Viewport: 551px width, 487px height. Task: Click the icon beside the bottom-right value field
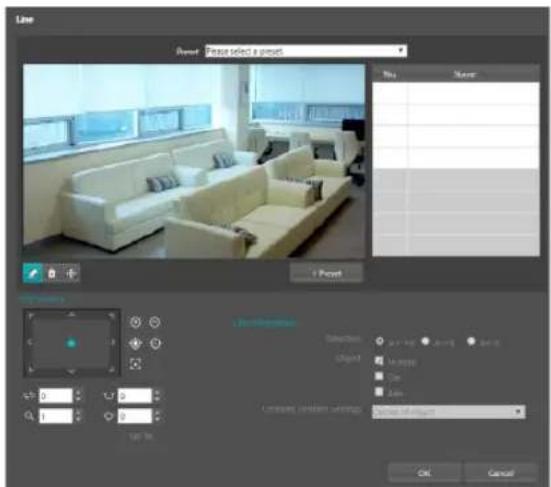pyautogui.click(x=109, y=416)
